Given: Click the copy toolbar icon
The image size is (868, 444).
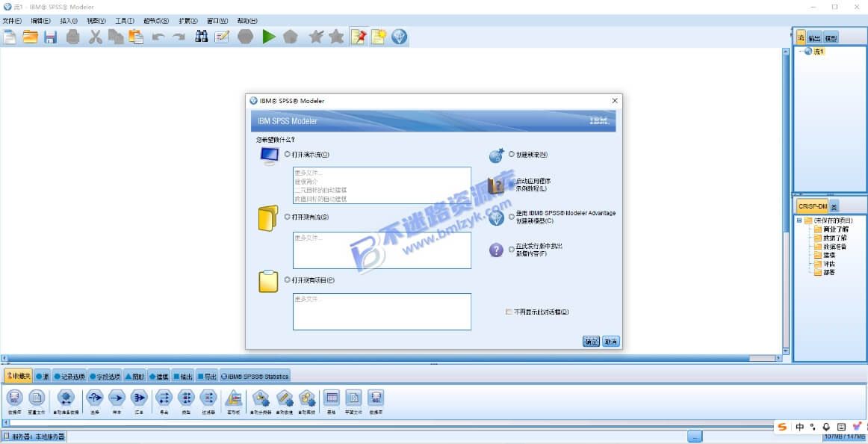Looking at the screenshot, I should [116, 37].
